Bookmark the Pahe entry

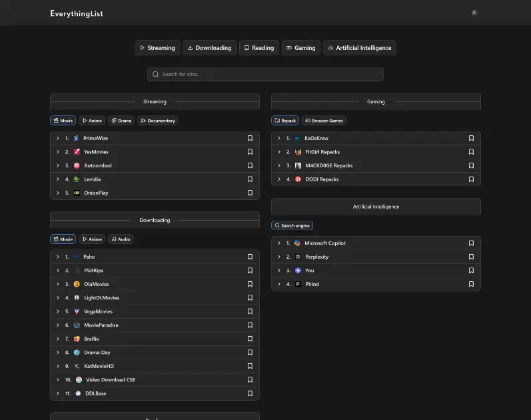click(250, 257)
